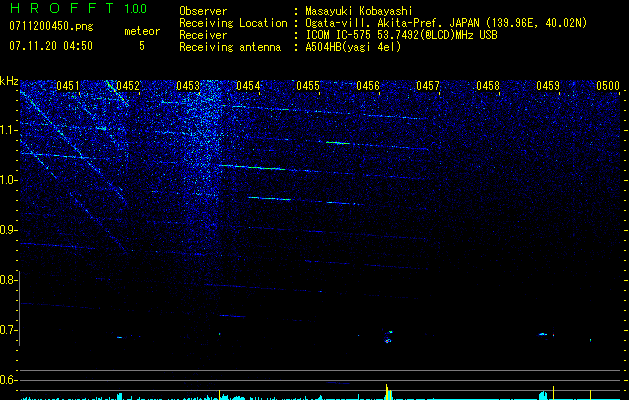Viewport: 629px width, 400px height.
Task: Click the Ogata-vill. Akita-Pref. JAPAN location text
Action: 446,23
